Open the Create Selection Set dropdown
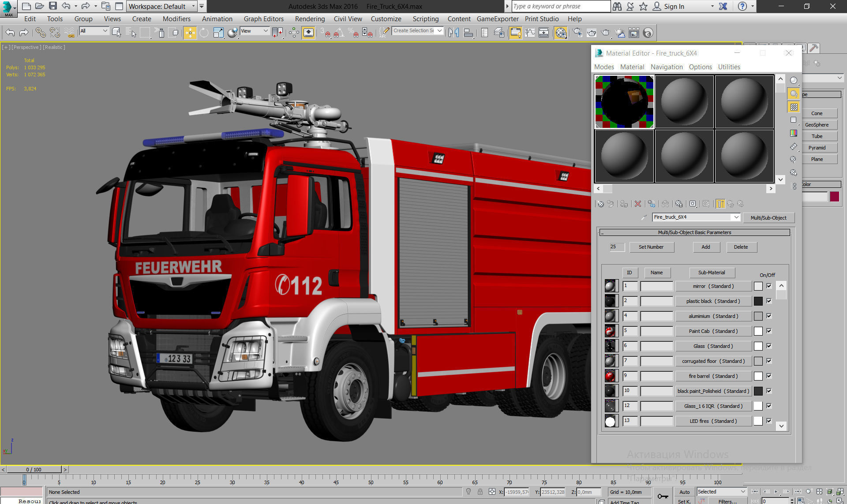Viewport: 847px width, 504px height. point(417,30)
